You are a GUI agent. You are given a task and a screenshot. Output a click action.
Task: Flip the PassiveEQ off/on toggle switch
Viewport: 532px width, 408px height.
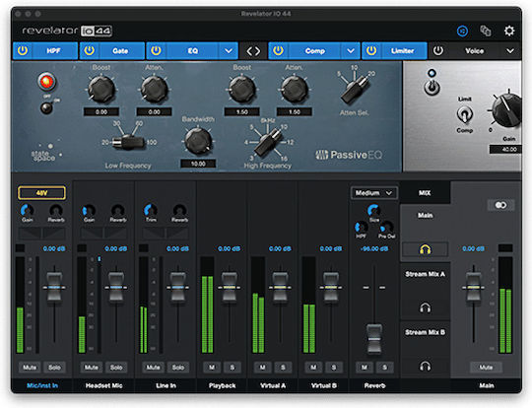(46, 108)
